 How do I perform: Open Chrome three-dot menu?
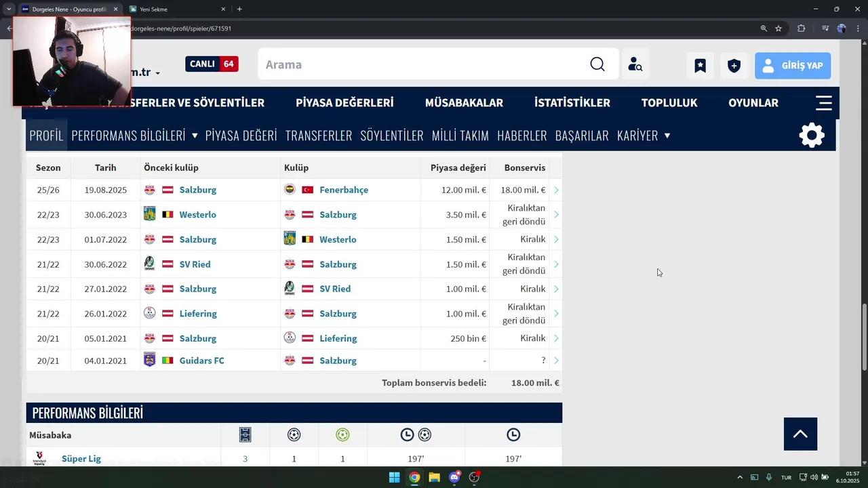pos(858,28)
